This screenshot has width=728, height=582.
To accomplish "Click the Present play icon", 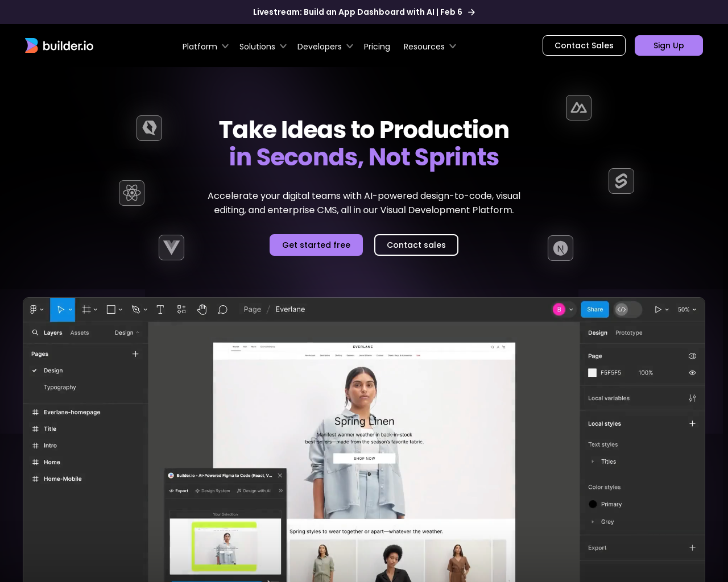I will [658, 309].
